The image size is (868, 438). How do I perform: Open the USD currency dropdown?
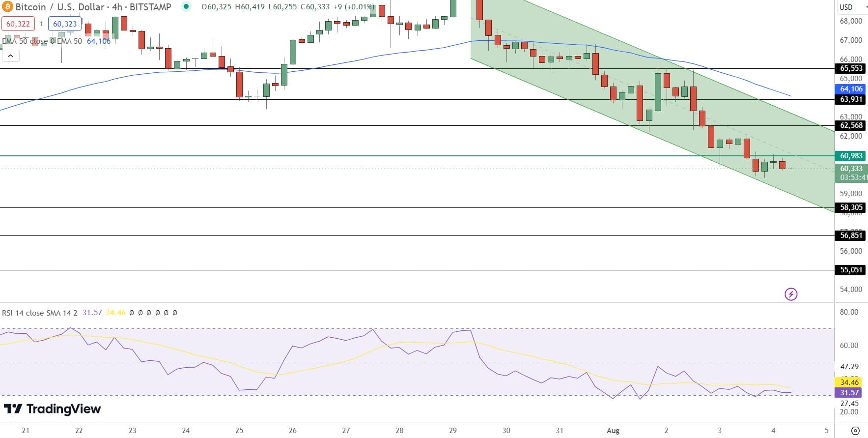851,7
